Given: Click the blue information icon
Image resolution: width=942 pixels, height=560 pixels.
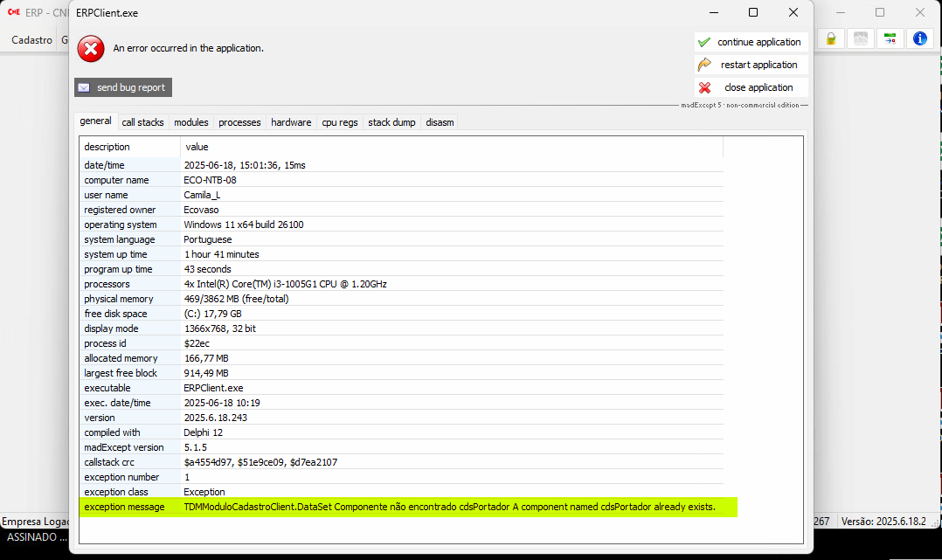Looking at the screenshot, I should pos(919,38).
